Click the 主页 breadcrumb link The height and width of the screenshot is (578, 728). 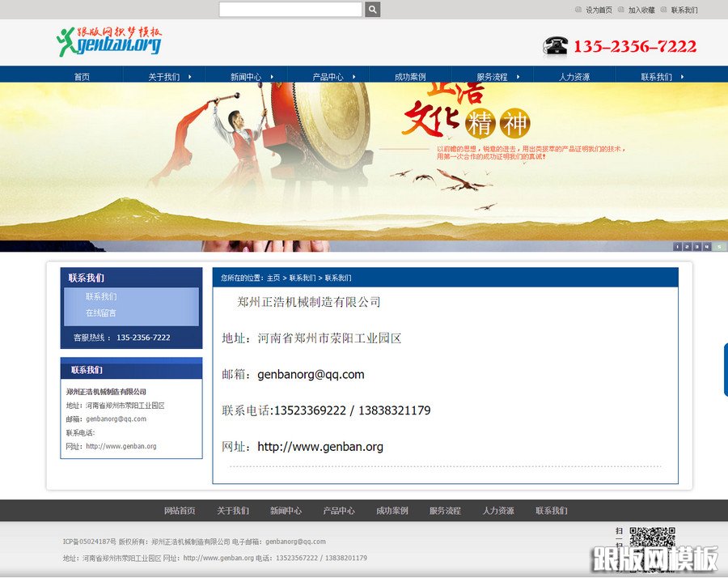(x=273, y=278)
